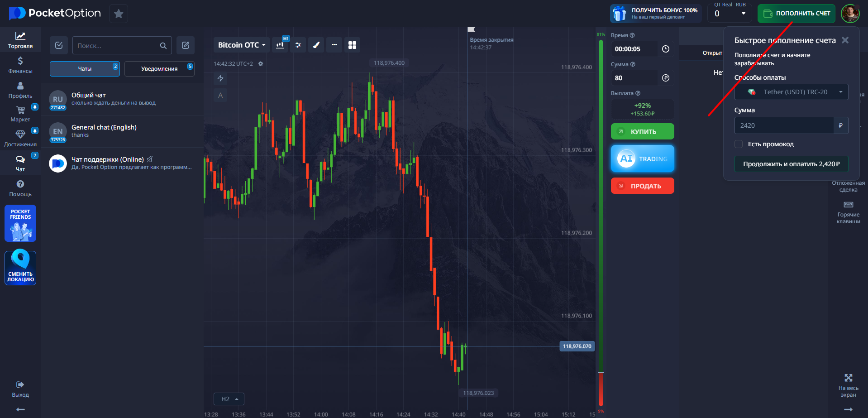Screen dimensions: 868x418
Task: Toggle the chat checkmark filter button
Action: (59, 45)
